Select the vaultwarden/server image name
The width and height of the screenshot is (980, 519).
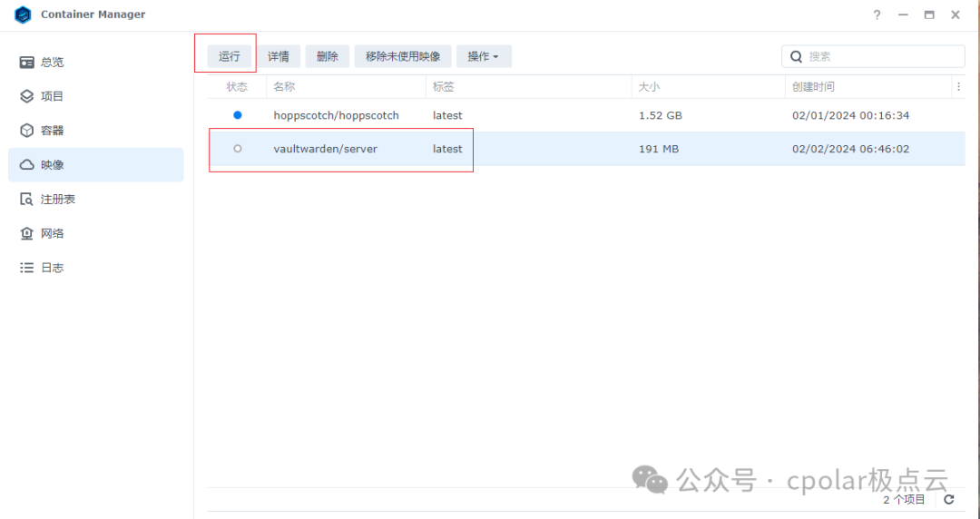[326, 149]
